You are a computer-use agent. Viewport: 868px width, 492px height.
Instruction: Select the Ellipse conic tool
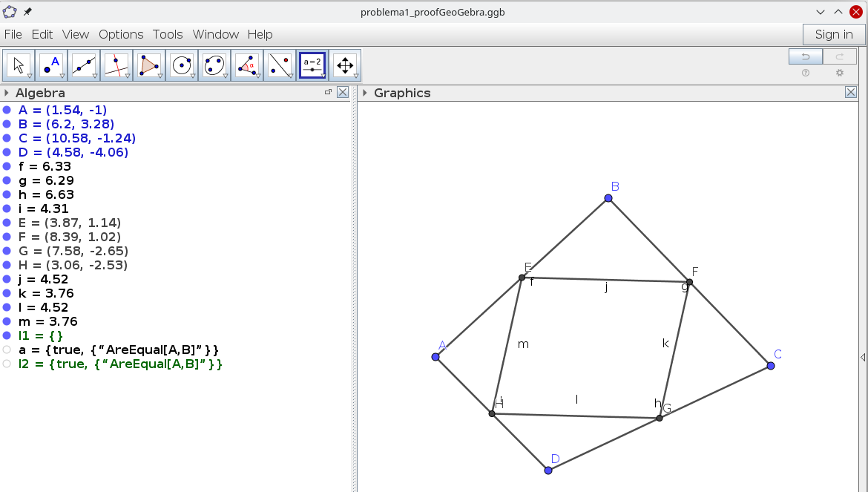click(x=214, y=65)
